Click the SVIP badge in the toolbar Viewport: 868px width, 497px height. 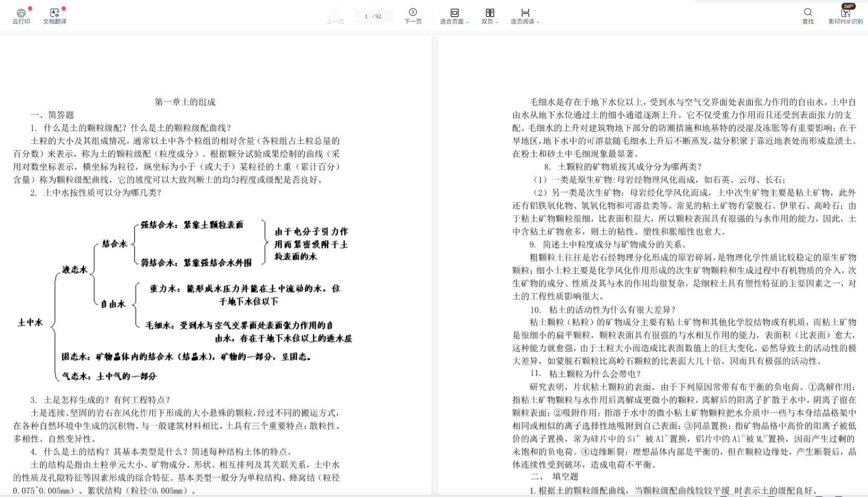click(x=848, y=6)
